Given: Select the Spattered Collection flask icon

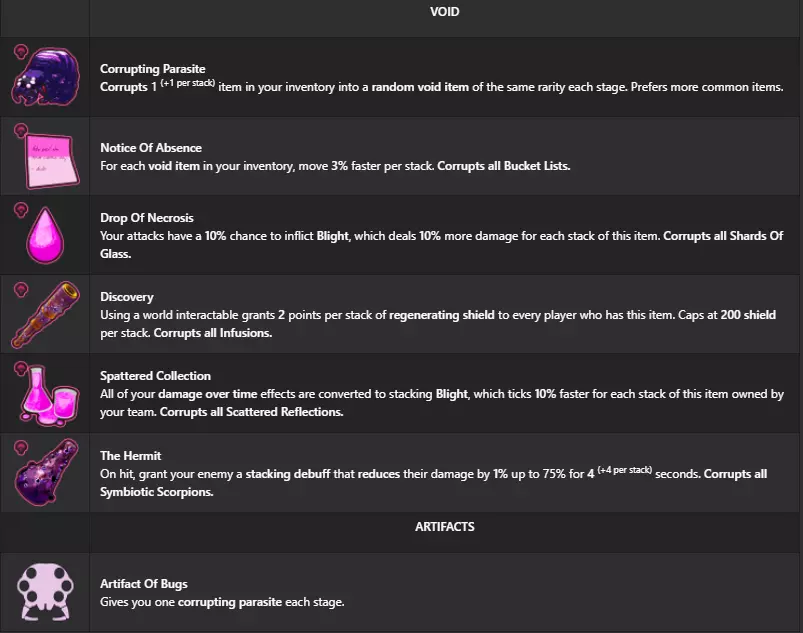Looking at the screenshot, I should [46, 393].
